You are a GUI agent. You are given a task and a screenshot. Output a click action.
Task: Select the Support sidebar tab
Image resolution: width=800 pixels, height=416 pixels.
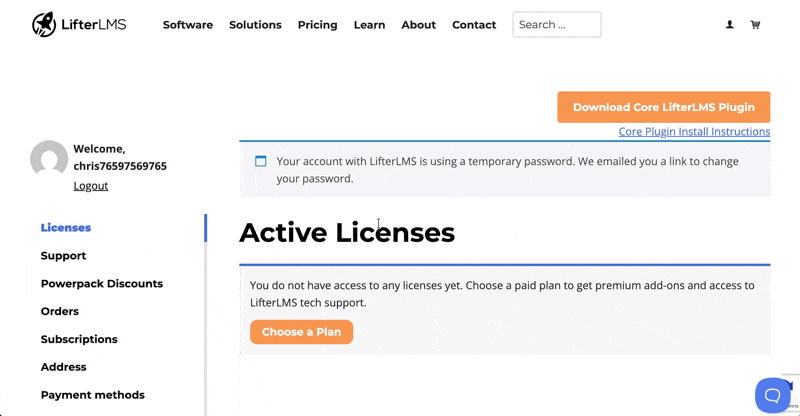pyautogui.click(x=63, y=256)
